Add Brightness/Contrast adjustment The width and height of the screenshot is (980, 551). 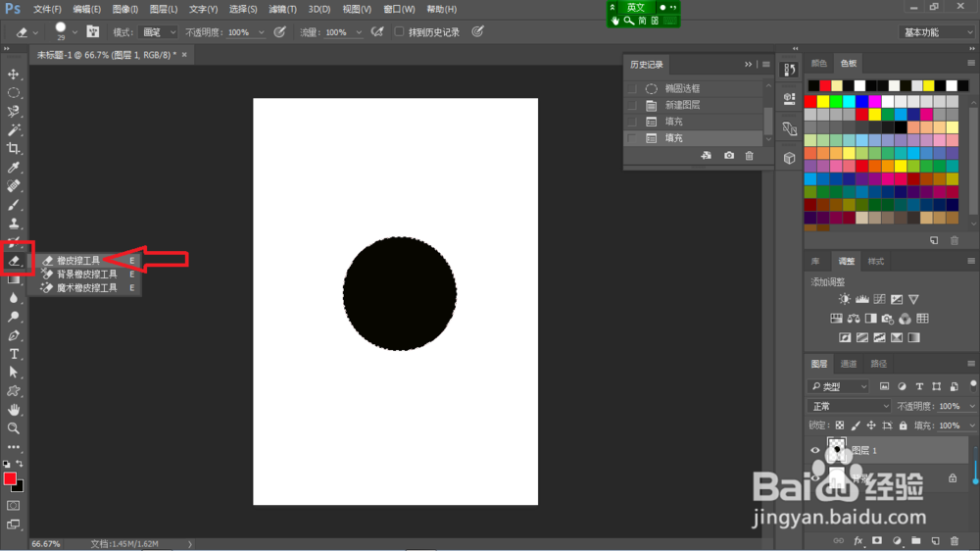pos(845,299)
